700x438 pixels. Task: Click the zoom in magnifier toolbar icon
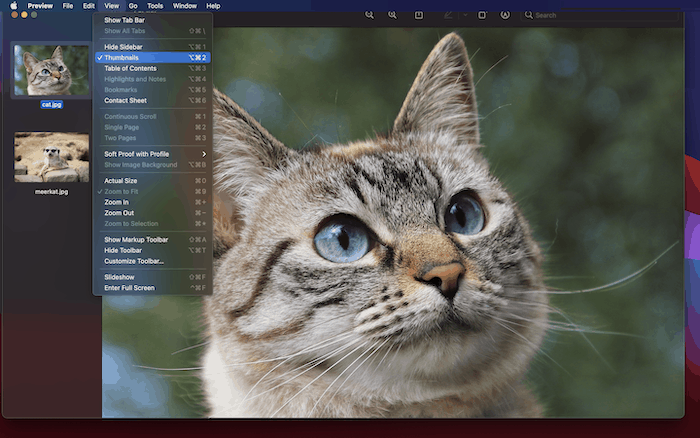click(392, 15)
